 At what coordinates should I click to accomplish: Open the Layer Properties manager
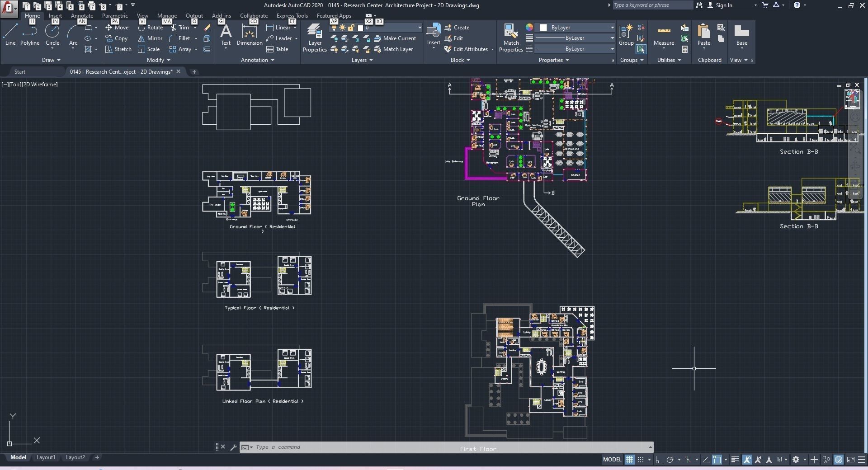pyautogui.click(x=315, y=38)
